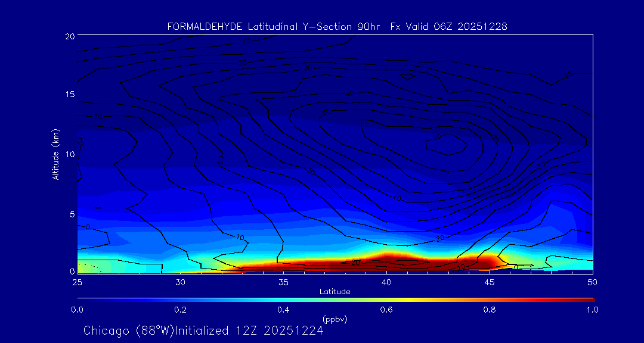This screenshot has width=644, height=343.
Task: Click the latitude tick label 40
Action: pyautogui.click(x=386, y=282)
